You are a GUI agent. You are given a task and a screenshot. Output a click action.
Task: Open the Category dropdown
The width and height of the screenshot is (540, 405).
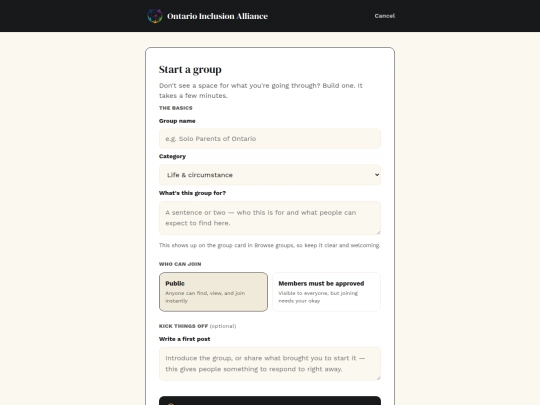(270, 175)
